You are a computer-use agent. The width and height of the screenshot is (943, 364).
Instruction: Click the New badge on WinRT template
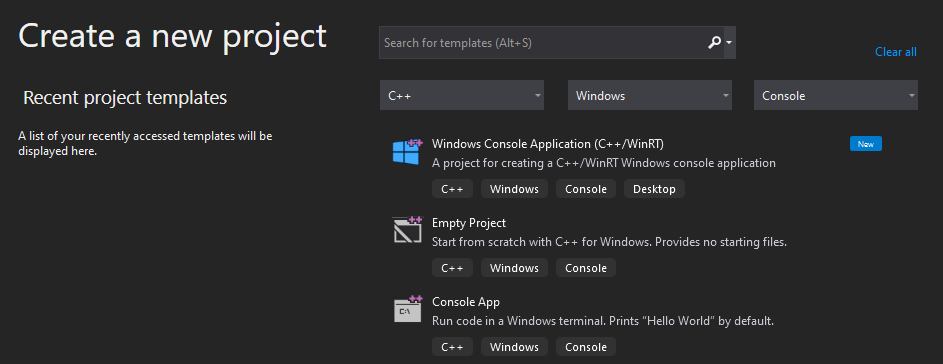tap(866, 144)
